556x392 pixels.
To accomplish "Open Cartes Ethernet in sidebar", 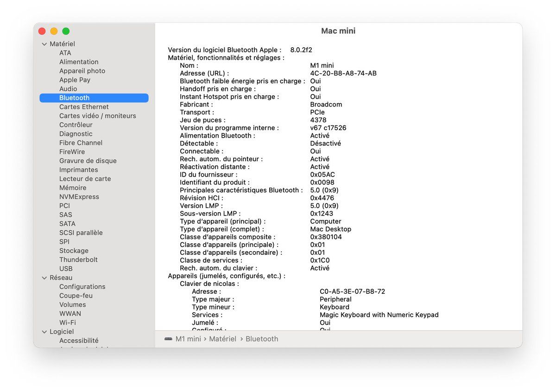I will click(84, 107).
